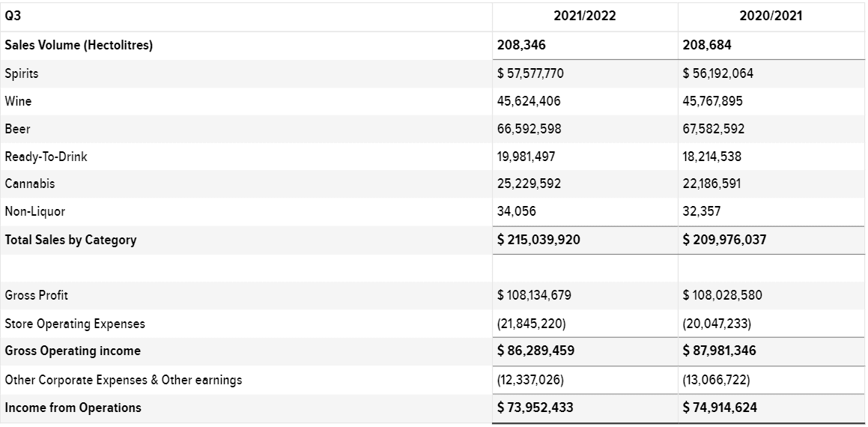Select the total sales figure $215,039,920
868x427 pixels.
[538, 240]
